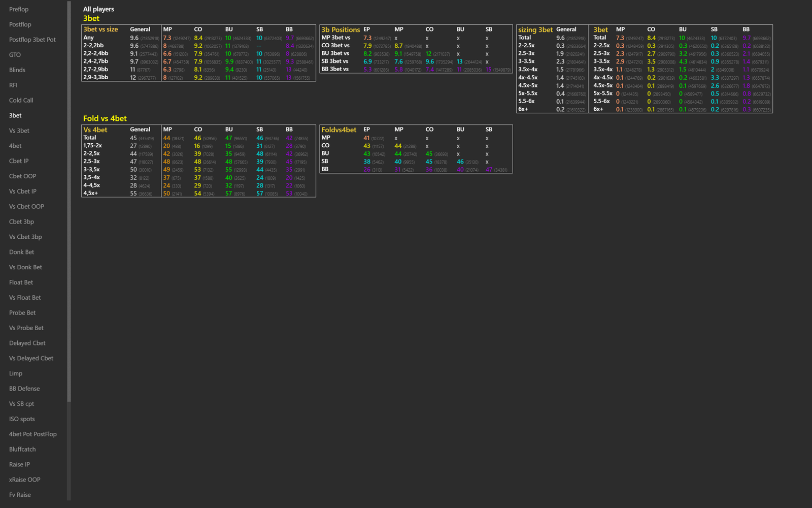The image size is (812, 508).
Task: Open the 4bet stats section
Action: point(15,146)
